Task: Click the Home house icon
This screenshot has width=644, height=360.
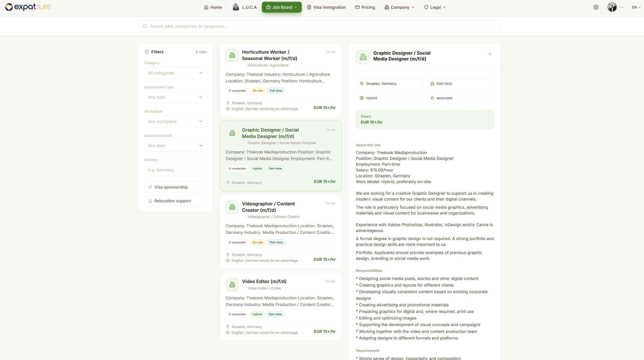Action: tap(206, 7)
